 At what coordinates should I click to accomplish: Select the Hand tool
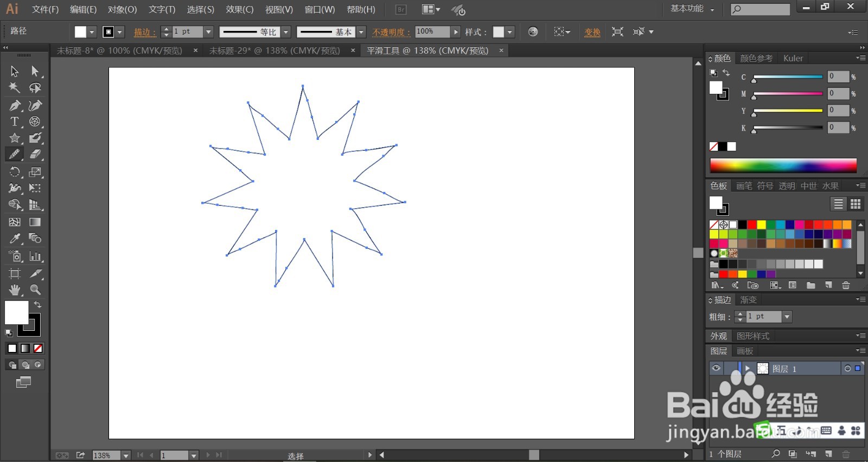15,290
